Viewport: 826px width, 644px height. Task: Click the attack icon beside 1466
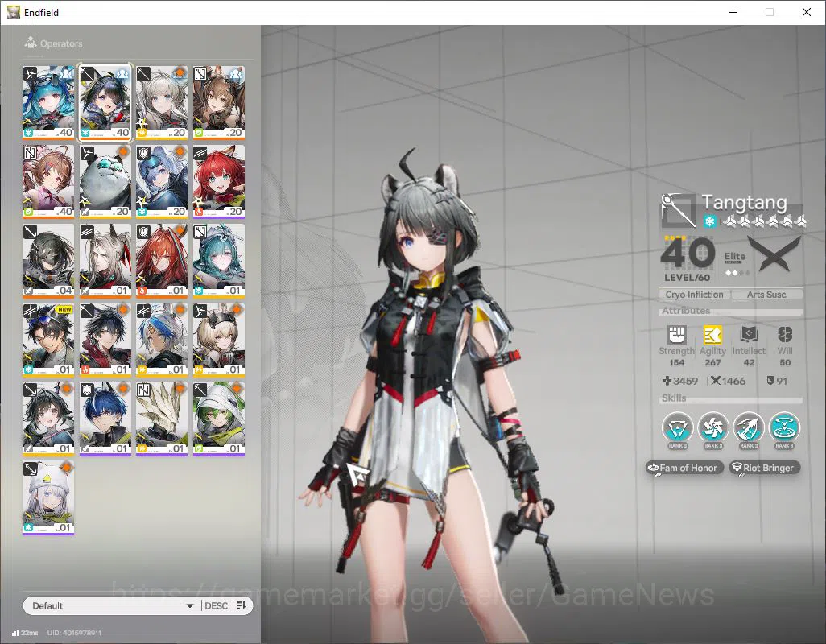pos(716,381)
